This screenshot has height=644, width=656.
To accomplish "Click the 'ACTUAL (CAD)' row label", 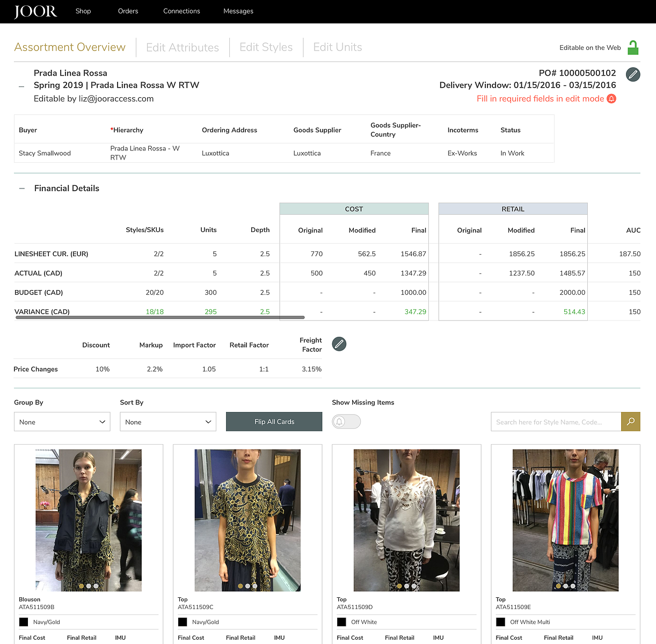I will pyautogui.click(x=38, y=273).
